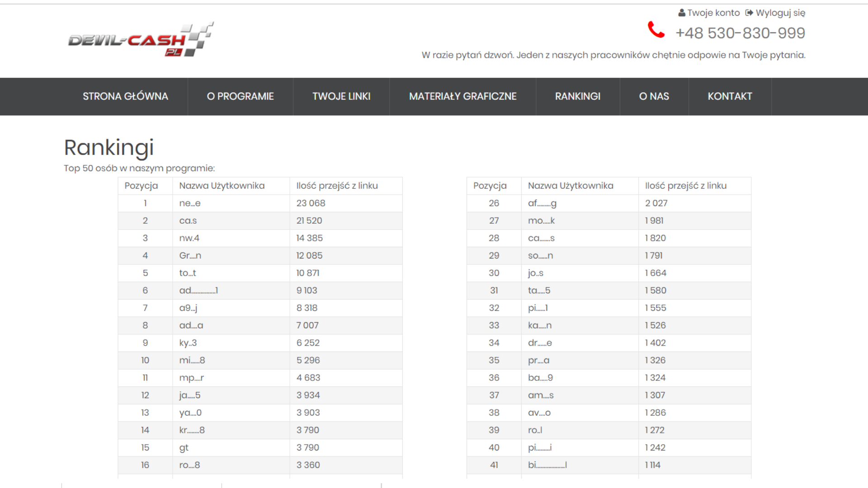Click right table Ilość przejść z linku header
Viewport: 868px width, 488px height.
point(686,186)
